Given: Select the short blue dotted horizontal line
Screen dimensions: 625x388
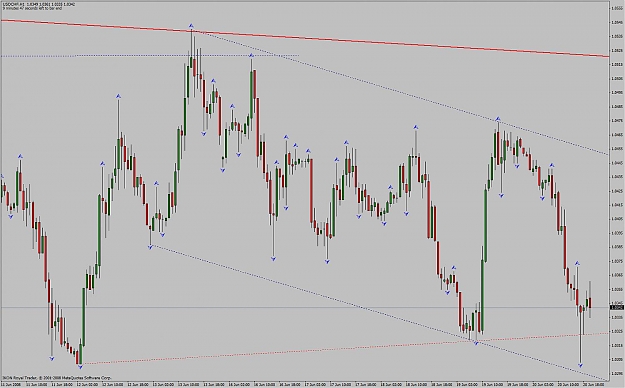Looking at the screenshot, I should [x=149, y=56].
